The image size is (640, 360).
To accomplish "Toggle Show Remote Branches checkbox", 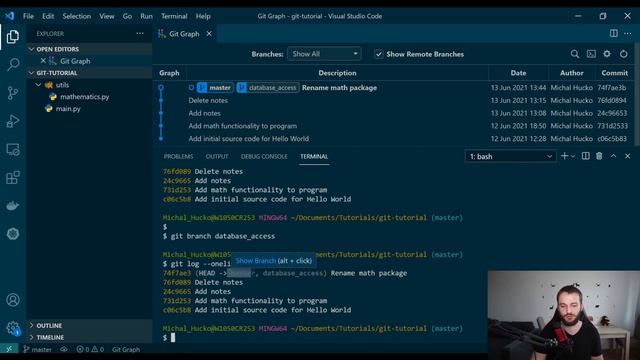I will coord(379,54).
